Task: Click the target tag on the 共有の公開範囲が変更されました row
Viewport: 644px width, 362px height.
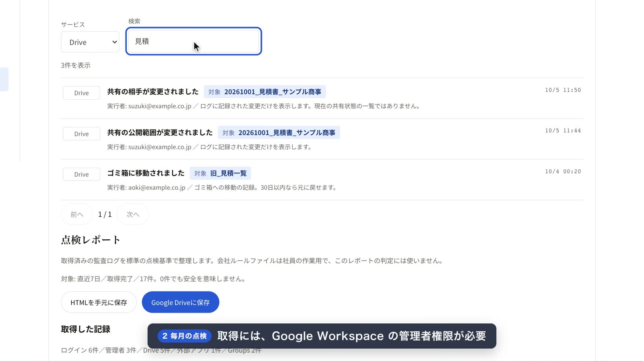Action: coord(279,133)
